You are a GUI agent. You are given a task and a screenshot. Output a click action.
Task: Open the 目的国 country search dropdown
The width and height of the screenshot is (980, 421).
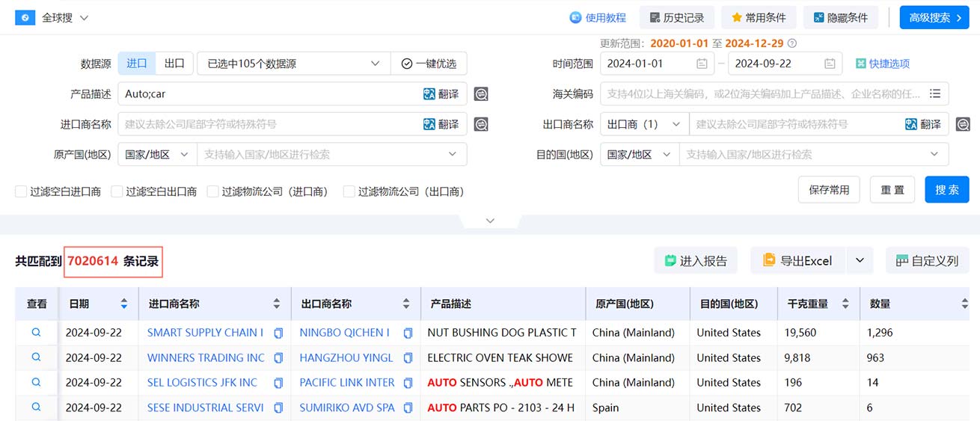(x=814, y=154)
